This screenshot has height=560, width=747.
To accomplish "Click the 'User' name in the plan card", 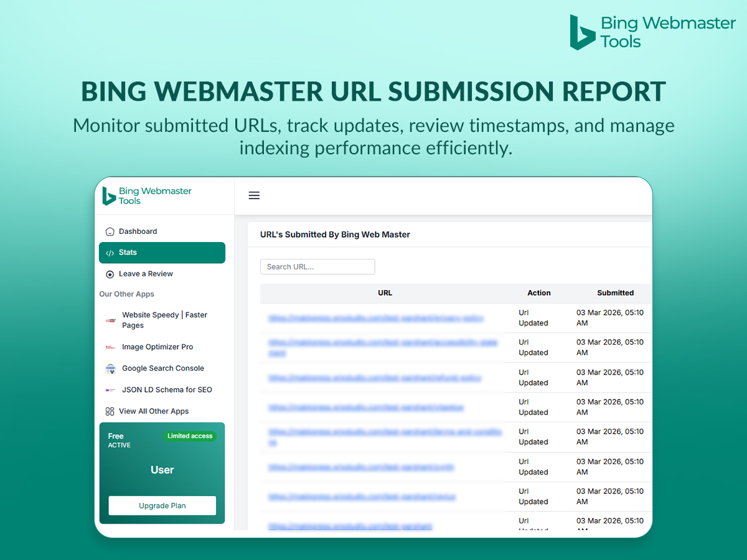I will coord(162,470).
